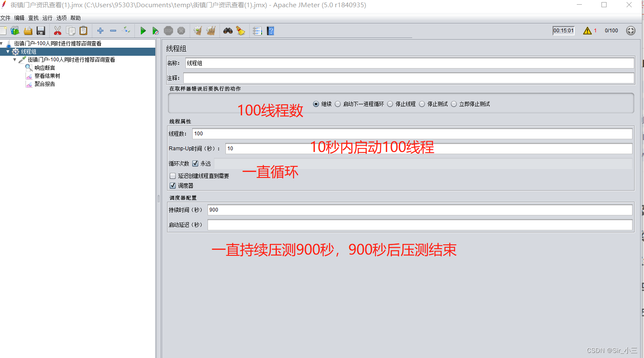Open the Function Helper list icon
This screenshot has height=358, width=644.
point(257,31)
